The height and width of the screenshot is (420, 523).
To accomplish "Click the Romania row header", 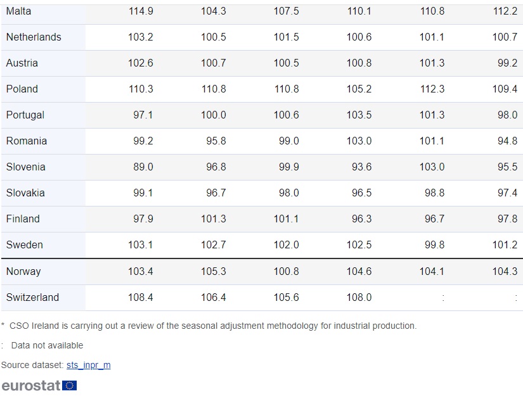I will click(x=27, y=141).
